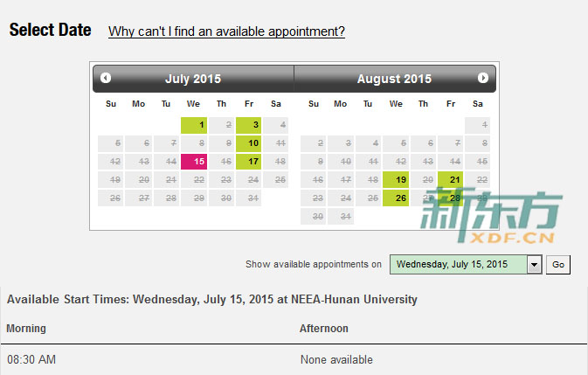Viewport: 588px width, 375px height.
Task: Select July 3 available date
Action: point(248,125)
